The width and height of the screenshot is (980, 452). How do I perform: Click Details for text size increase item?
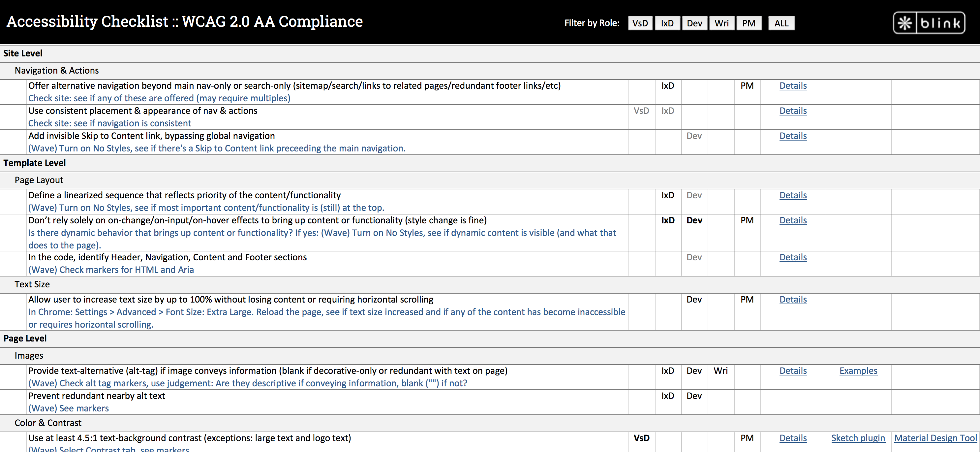click(x=792, y=299)
